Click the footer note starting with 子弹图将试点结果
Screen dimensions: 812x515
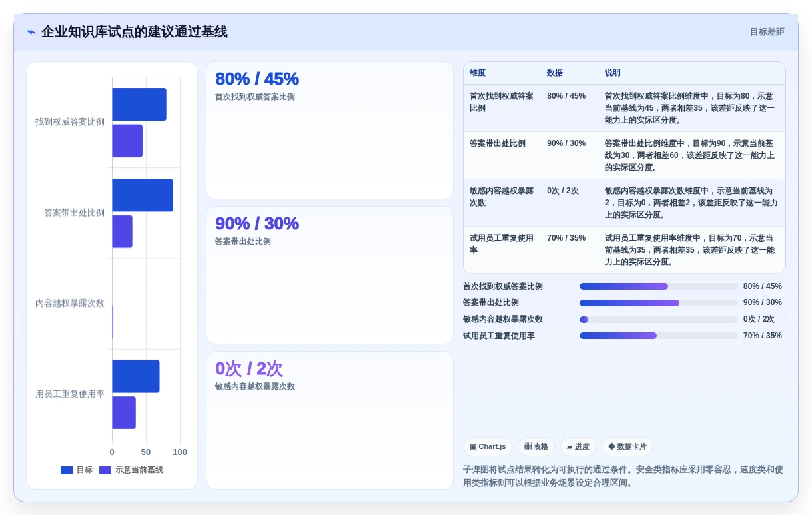click(623, 476)
